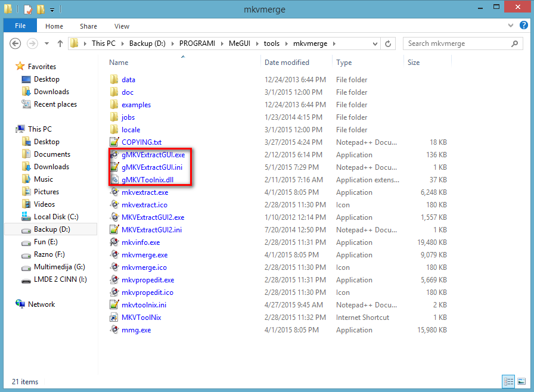Select COPYING.txt file icon
Screen dimensions: 534x392
(x=114, y=142)
